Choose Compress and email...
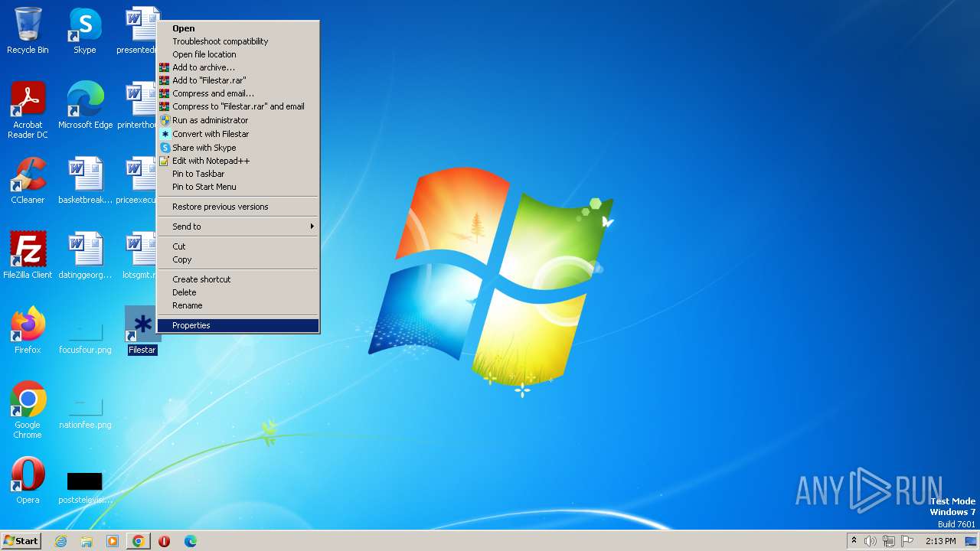 tap(238, 93)
